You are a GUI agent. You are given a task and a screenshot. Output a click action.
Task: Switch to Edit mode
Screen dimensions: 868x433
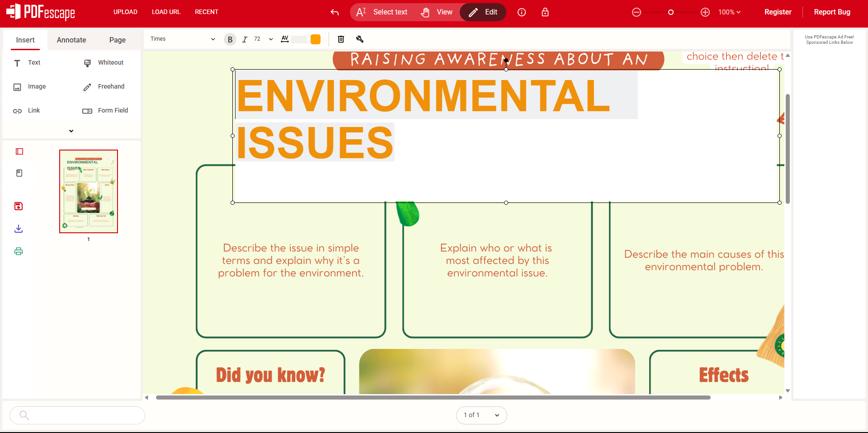[x=483, y=12]
